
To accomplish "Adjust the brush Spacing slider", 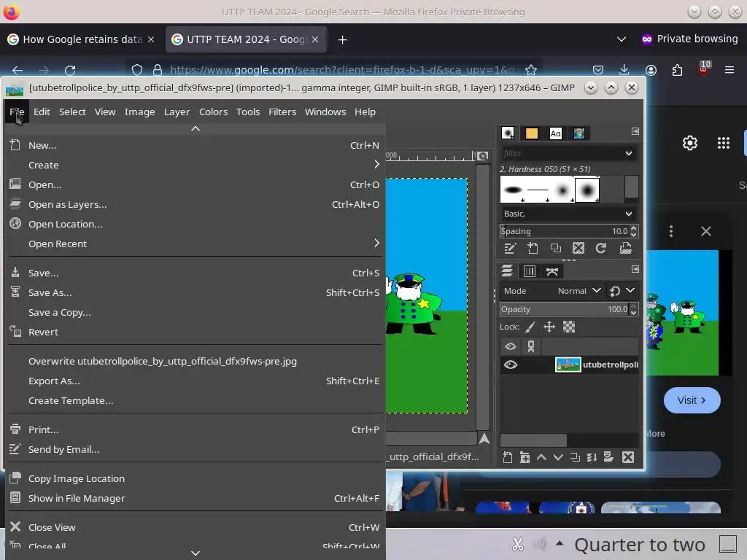I will (565, 231).
